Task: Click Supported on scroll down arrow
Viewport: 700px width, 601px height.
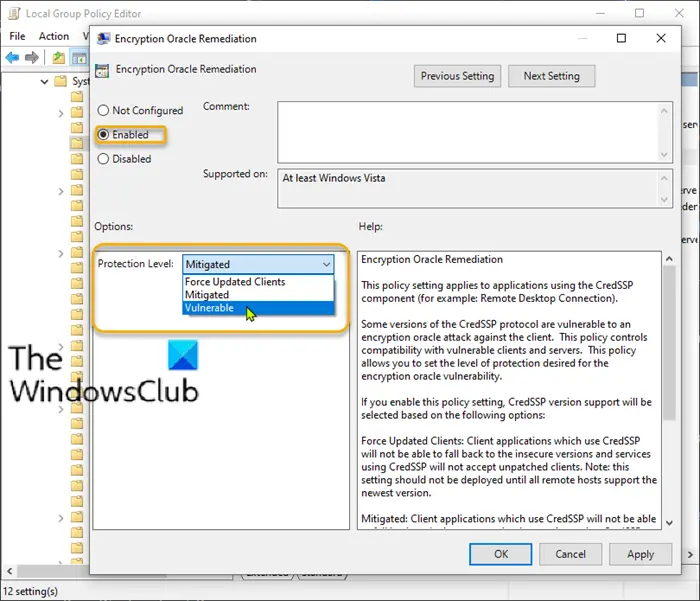Action: [664, 200]
